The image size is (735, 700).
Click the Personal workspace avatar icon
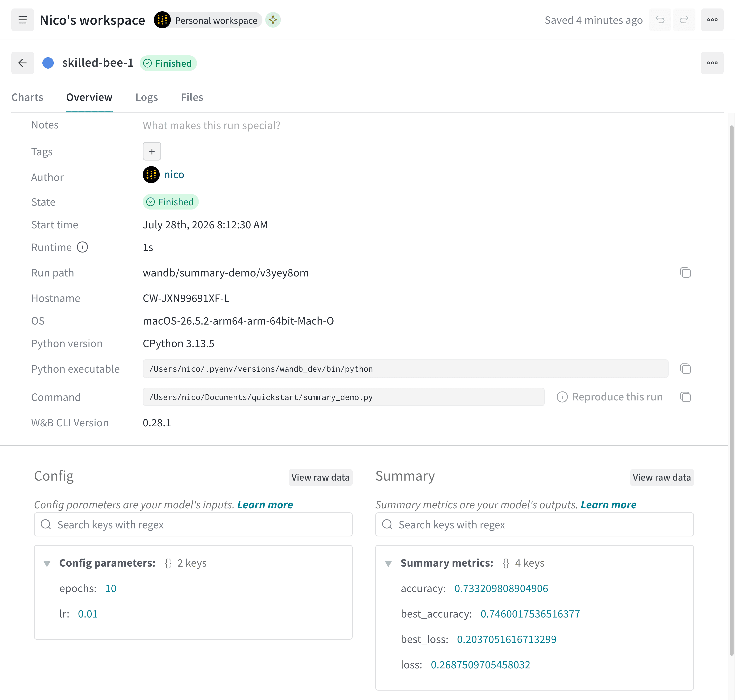tap(162, 20)
